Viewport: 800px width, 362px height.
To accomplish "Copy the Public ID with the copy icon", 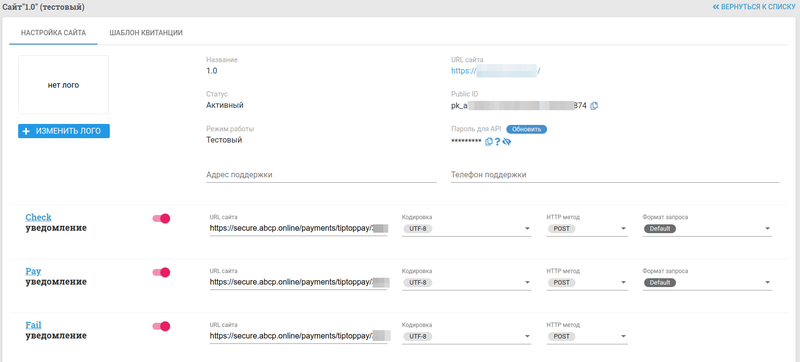I will pos(594,106).
